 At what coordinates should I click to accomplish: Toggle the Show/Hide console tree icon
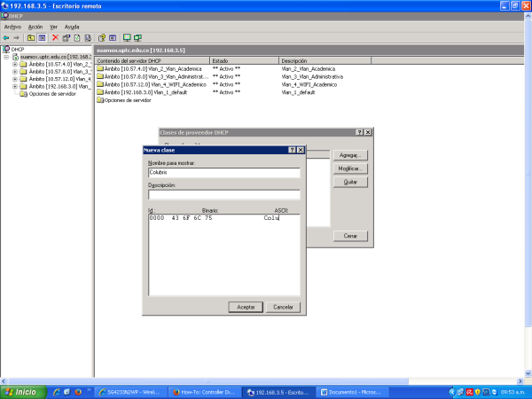coord(42,37)
